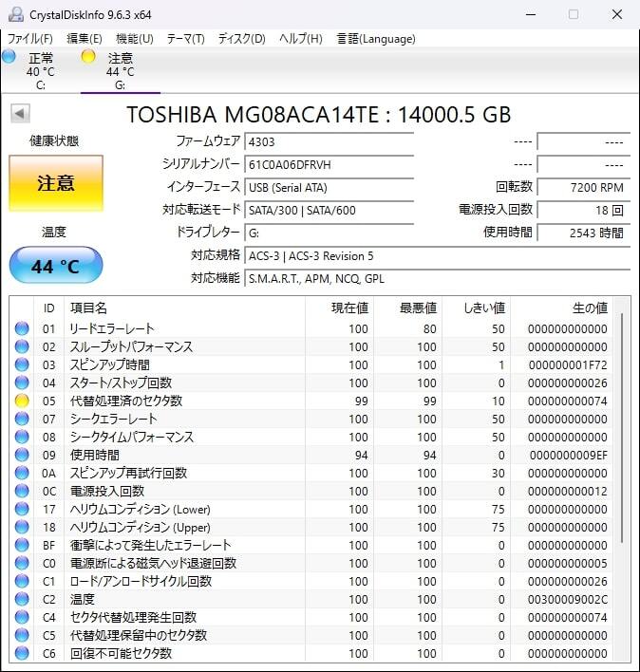Click the yellow 注意 health status button
The width and height of the screenshot is (640, 672).
click(x=56, y=183)
